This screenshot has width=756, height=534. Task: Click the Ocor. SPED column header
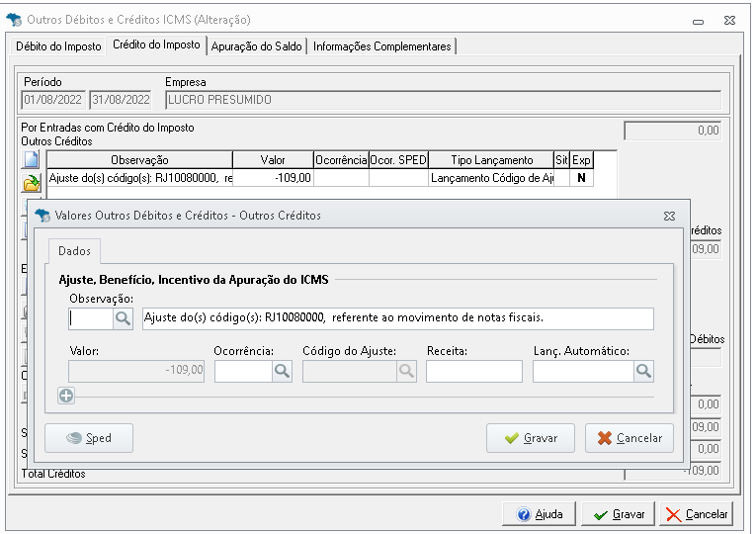398,160
